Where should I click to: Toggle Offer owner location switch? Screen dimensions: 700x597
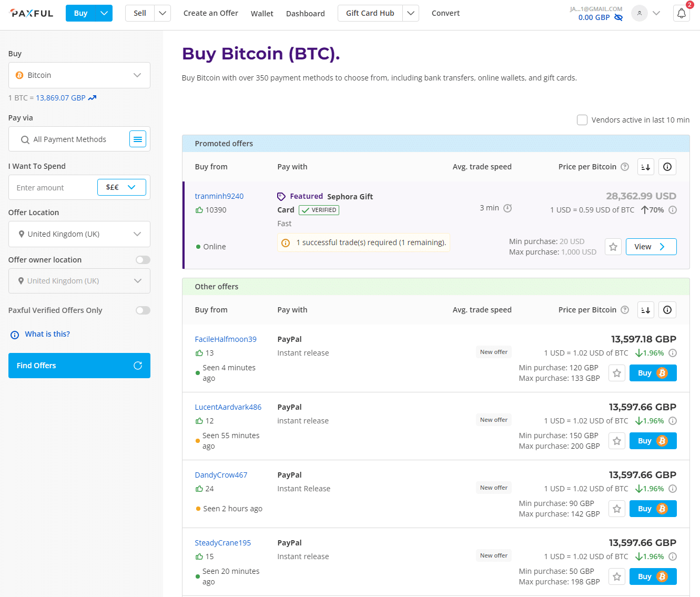pos(143,260)
